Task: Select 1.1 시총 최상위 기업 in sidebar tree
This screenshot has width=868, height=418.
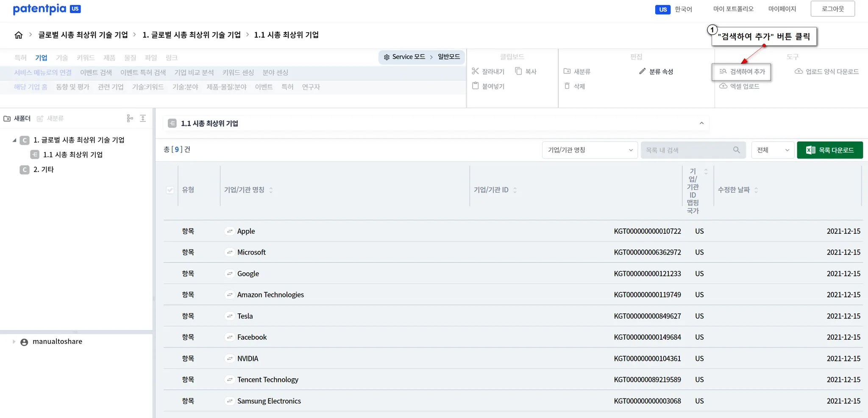Action: [x=73, y=155]
